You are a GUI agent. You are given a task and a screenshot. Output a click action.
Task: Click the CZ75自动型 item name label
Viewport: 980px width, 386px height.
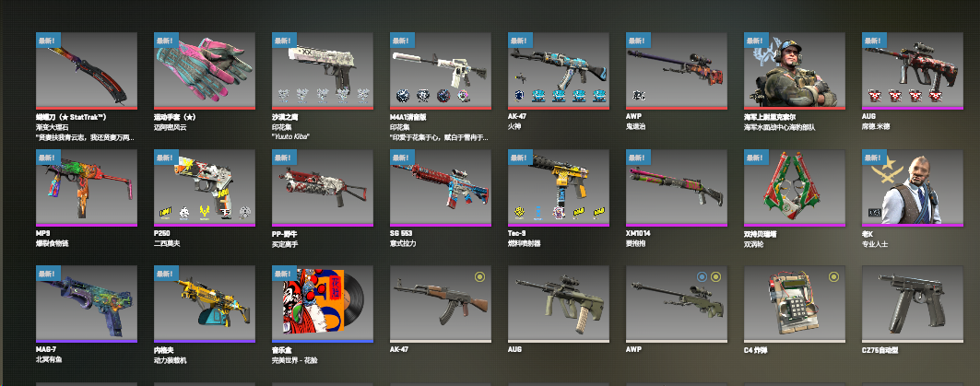(880, 350)
